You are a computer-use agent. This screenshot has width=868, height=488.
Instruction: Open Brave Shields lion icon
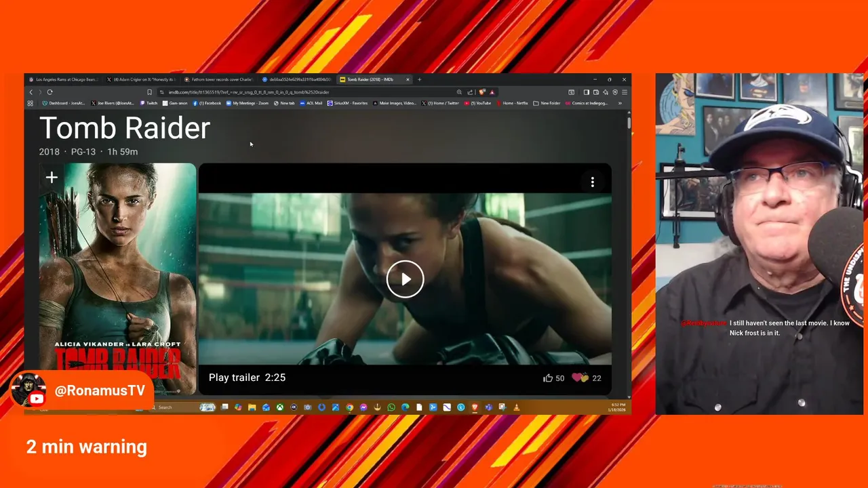tap(481, 92)
